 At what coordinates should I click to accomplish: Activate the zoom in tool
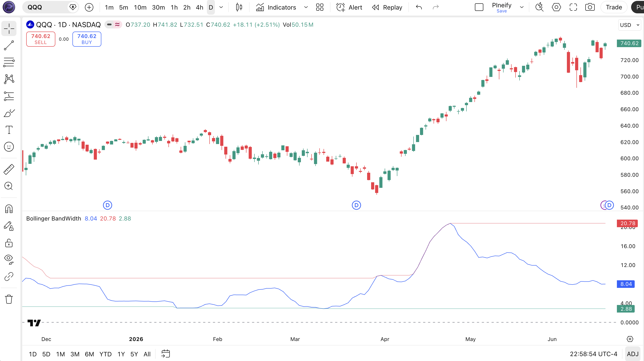point(9,186)
